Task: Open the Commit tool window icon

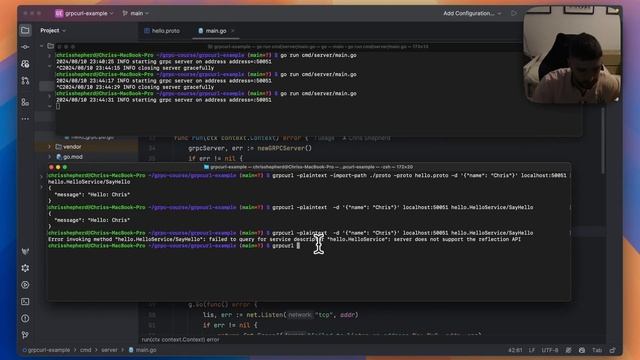Action: pyautogui.click(x=25, y=47)
